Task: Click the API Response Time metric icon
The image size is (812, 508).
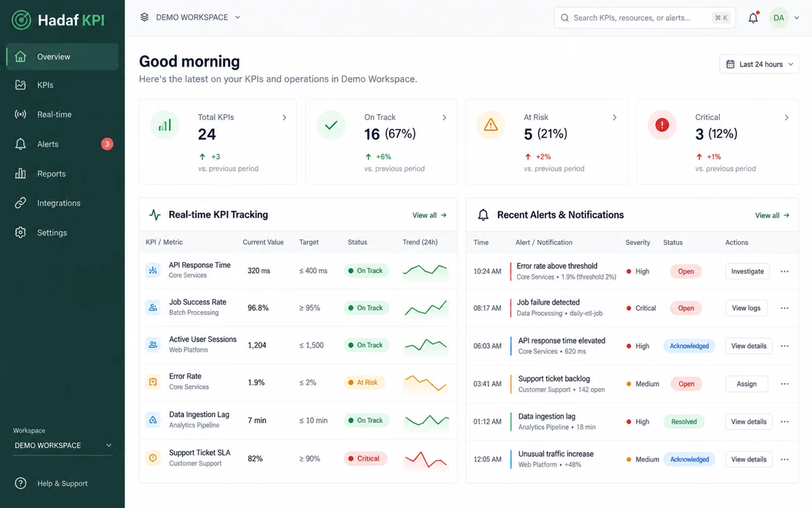Action: click(153, 270)
